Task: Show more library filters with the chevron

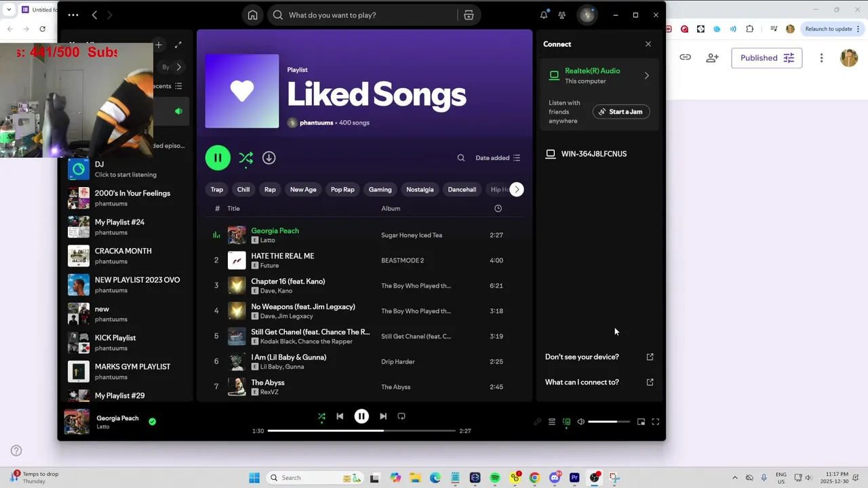Action: 178,67
